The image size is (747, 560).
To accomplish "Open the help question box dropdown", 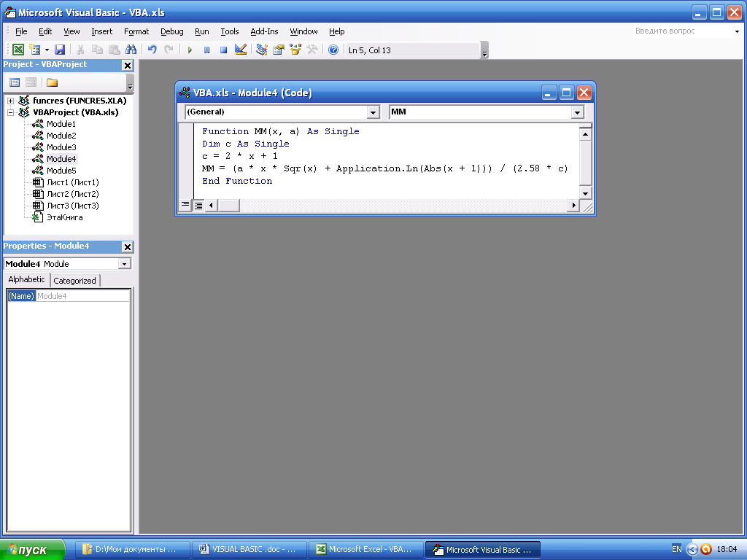I will (737, 31).
